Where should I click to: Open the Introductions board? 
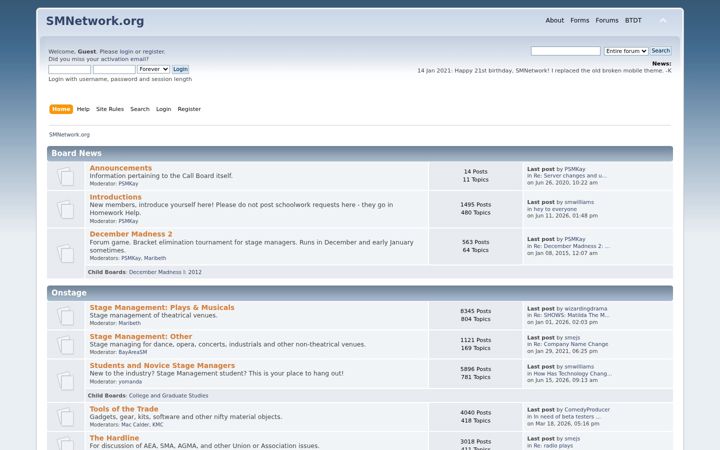coord(116,197)
